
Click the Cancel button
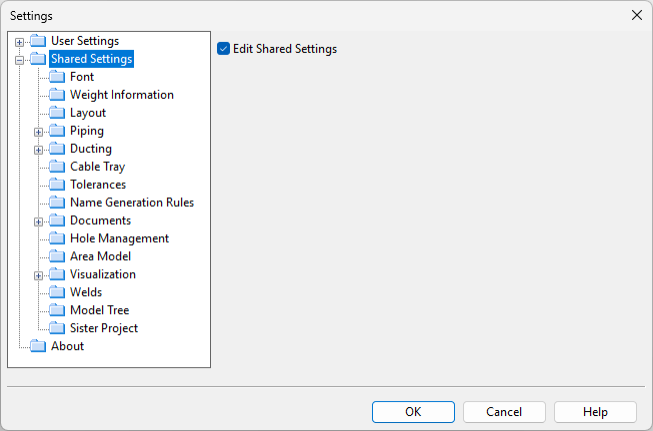click(x=504, y=412)
